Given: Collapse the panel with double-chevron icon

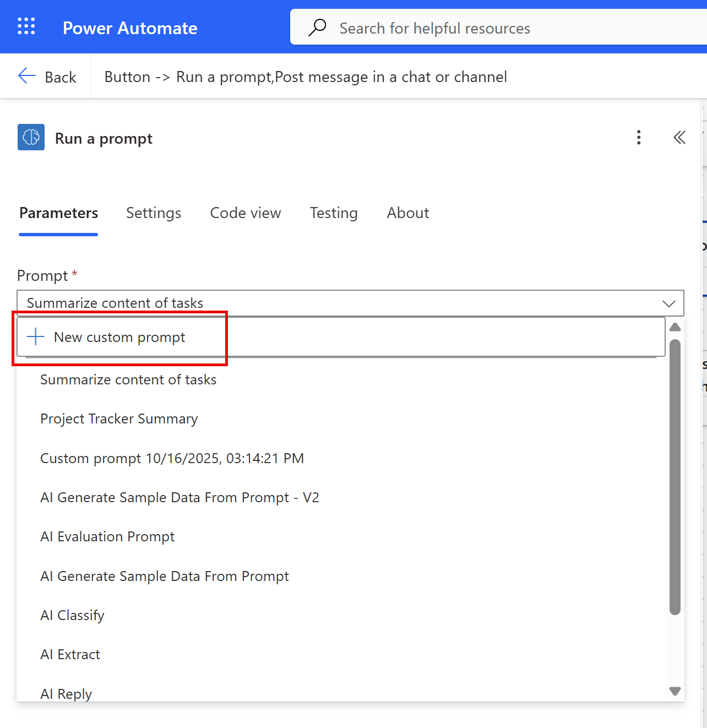Looking at the screenshot, I should (679, 137).
